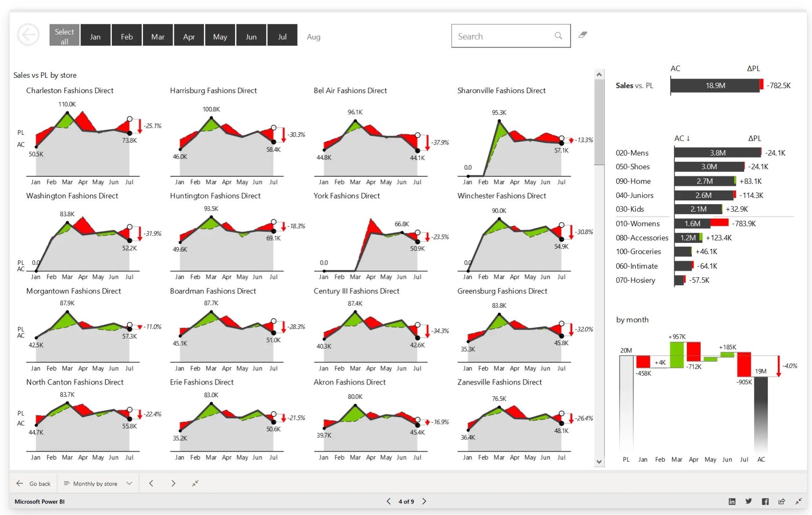Click the eraser icon to clear filters

coord(582,35)
